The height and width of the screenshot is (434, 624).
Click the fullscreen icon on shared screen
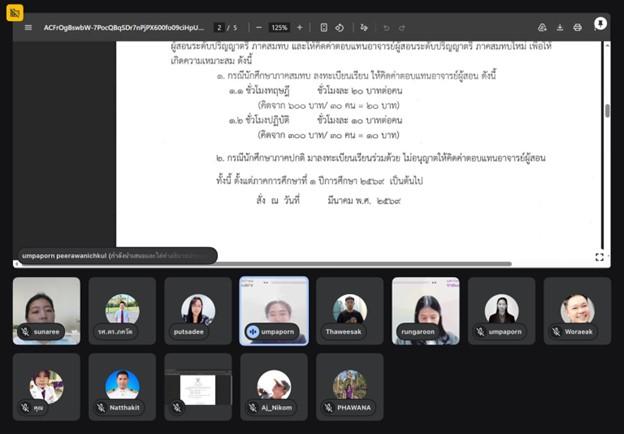click(x=599, y=257)
